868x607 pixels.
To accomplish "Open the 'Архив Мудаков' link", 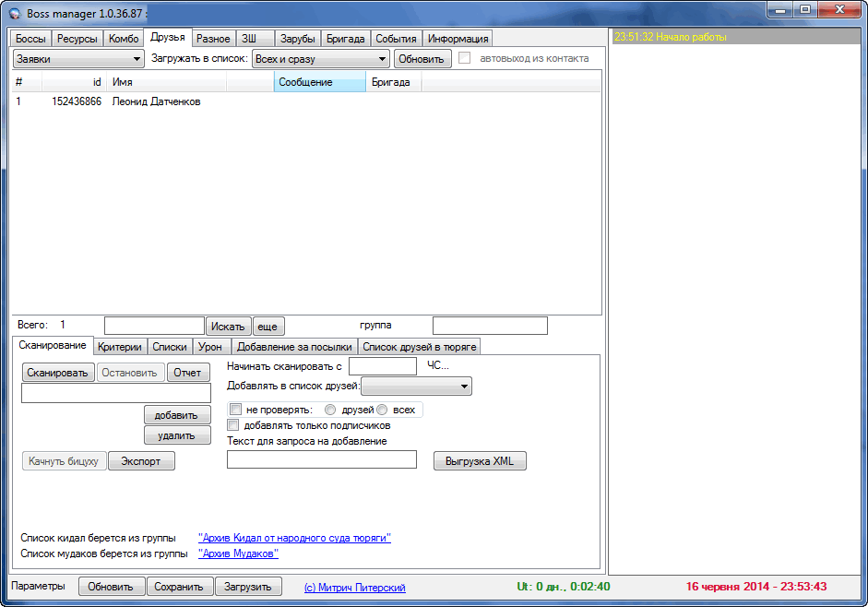I will [x=238, y=553].
